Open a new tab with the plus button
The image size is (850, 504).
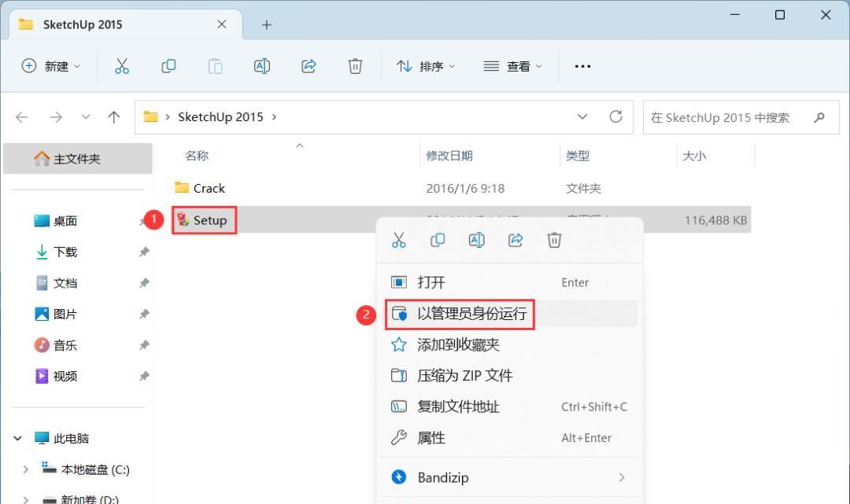[266, 24]
